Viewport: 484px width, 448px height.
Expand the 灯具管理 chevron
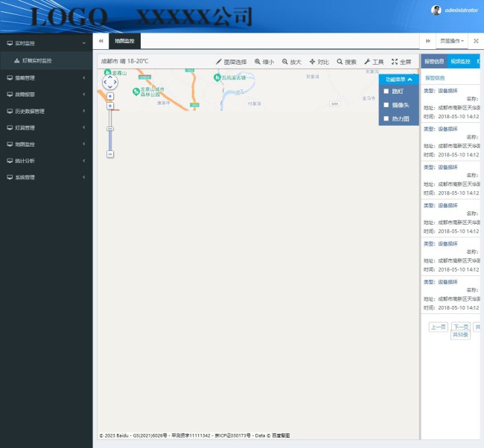[x=84, y=127]
